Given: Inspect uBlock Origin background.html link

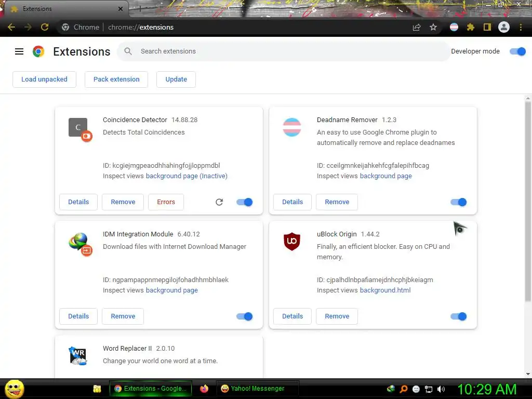Looking at the screenshot, I should pyautogui.click(x=385, y=290).
